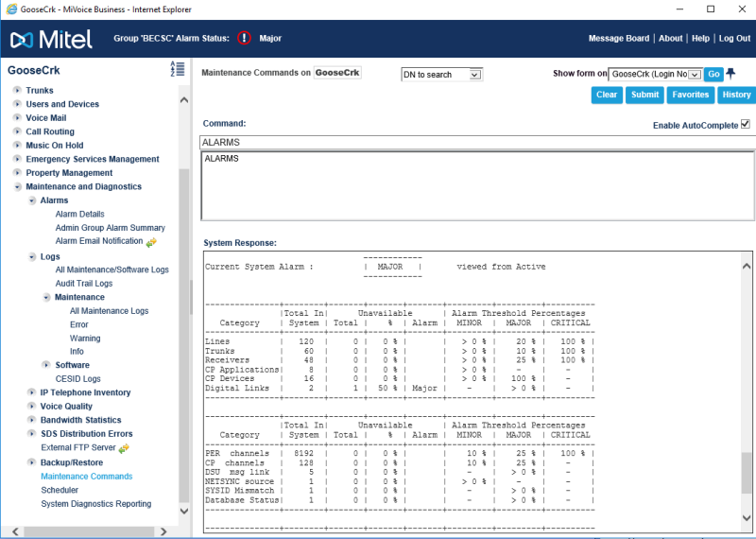Open Audit Trail Logs
Image resolution: width=756 pixels, height=539 pixels.
click(x=84, y=284)
